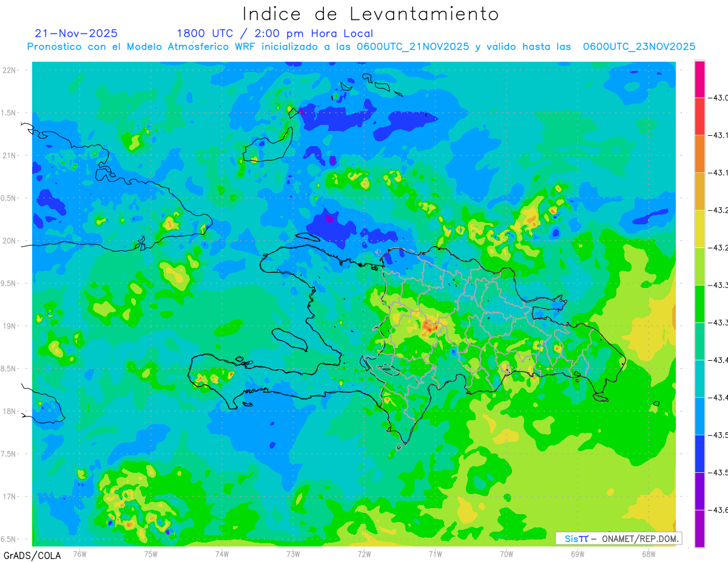728x562 pixels.
Task: Choose the pure green swatch in the color bar
Action: click(x=699, y=304)
